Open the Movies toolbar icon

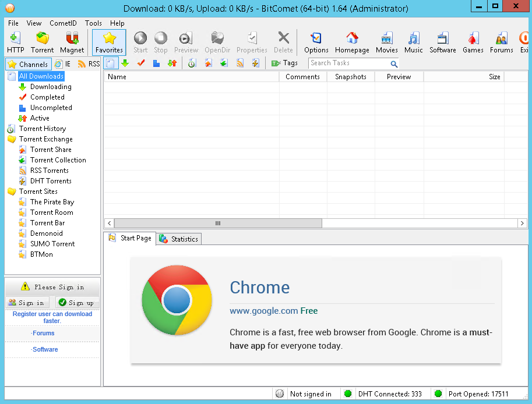386,42
